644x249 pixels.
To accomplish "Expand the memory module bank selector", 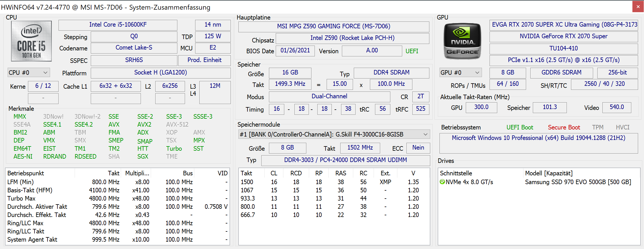I will click(x=334, y=134).
